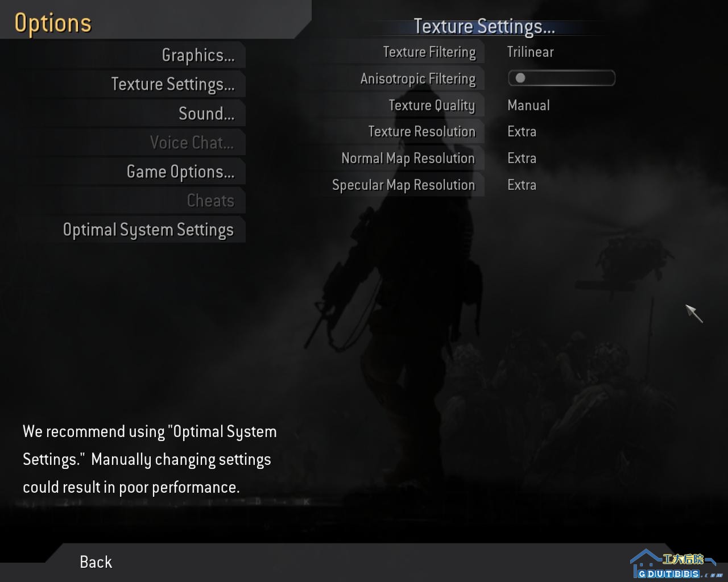Click the Anisotropic Filtering slider knob

coord(520,78)
